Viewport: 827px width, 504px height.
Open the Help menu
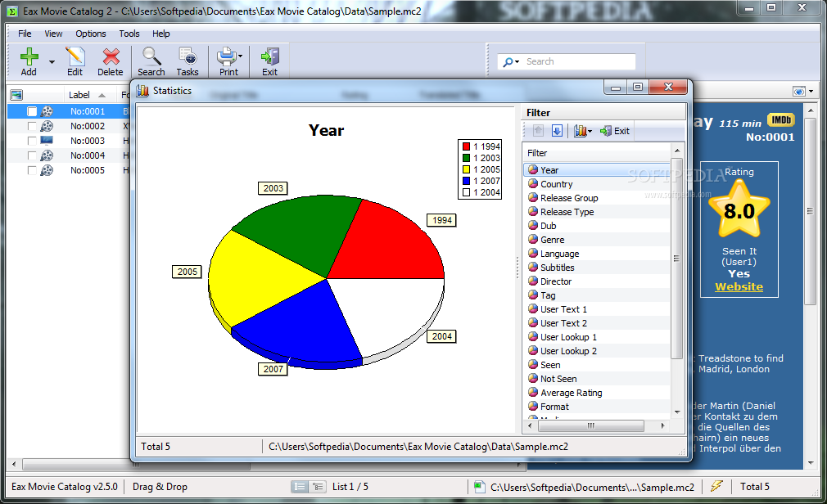pyautogui.click(x=160, y=34)
